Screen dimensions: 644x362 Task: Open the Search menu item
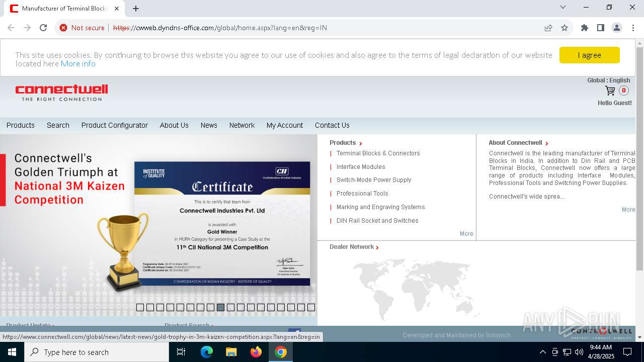click(x=58, y=125)
